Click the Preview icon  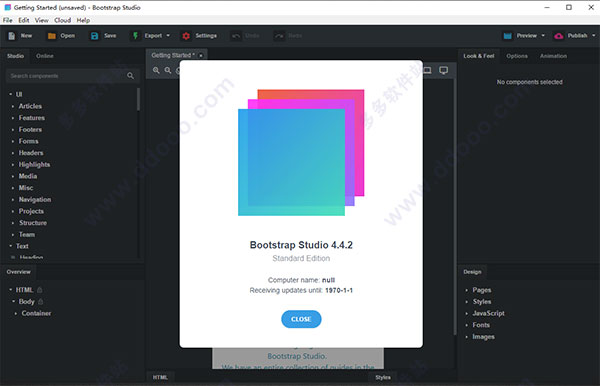pyautogui.click(x=507, y=36)
